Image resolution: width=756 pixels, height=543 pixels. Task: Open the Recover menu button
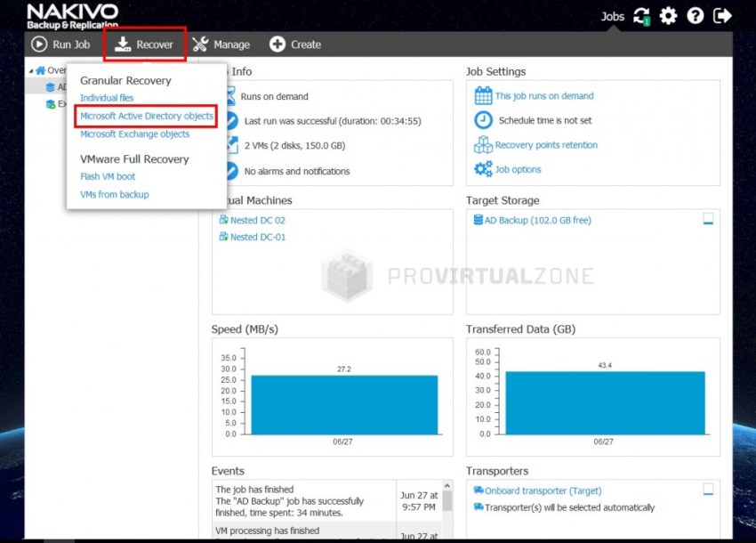[144, 45]
